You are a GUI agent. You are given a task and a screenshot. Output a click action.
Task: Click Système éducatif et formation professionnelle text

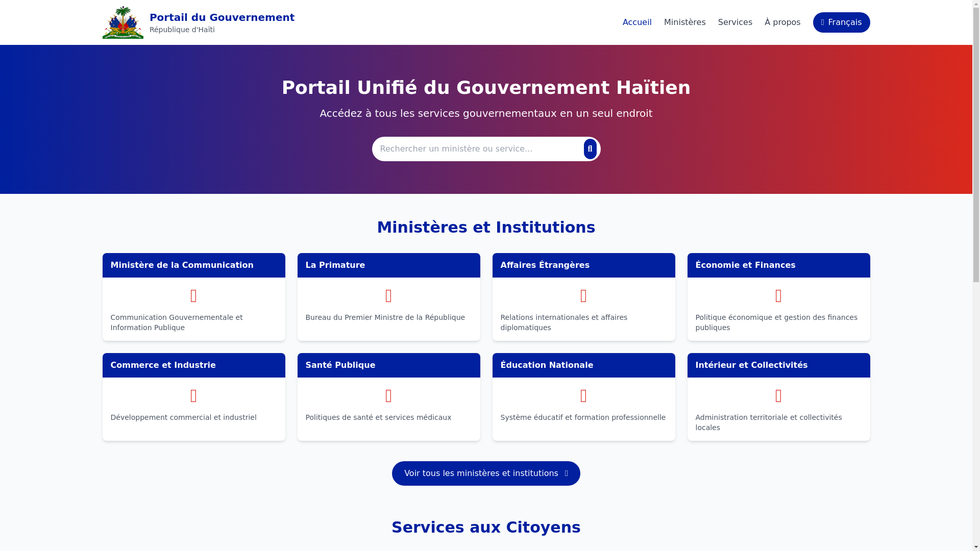click(x=583, y=417)
